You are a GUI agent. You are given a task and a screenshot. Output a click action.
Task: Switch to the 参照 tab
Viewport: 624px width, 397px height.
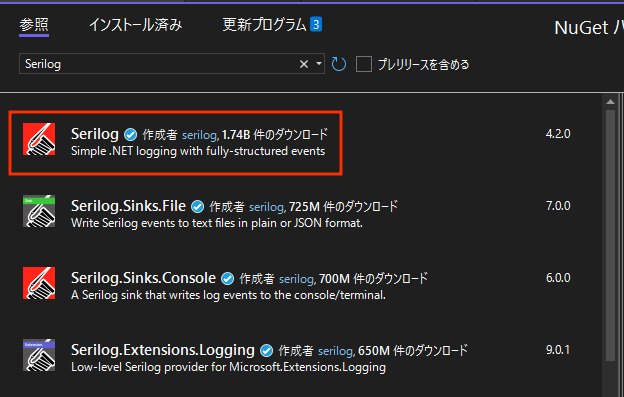pos(34,25)
